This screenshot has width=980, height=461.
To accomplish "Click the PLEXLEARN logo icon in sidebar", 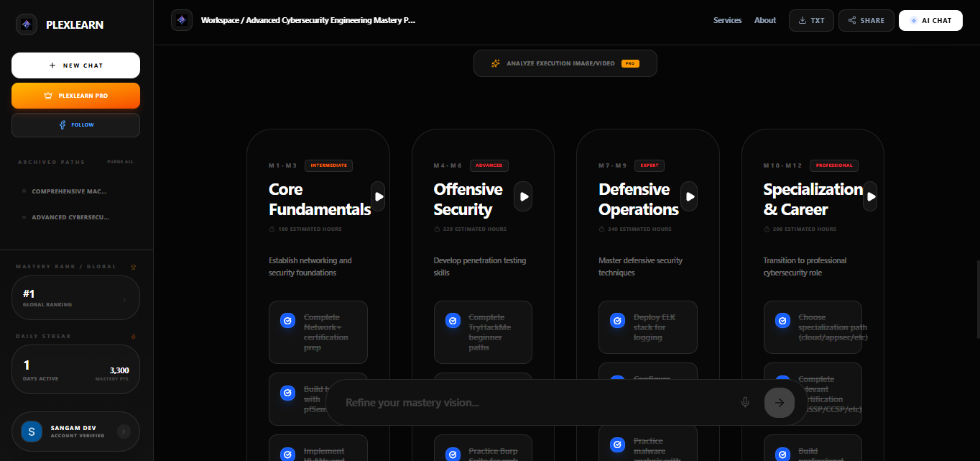I will (x=27, y=24).
